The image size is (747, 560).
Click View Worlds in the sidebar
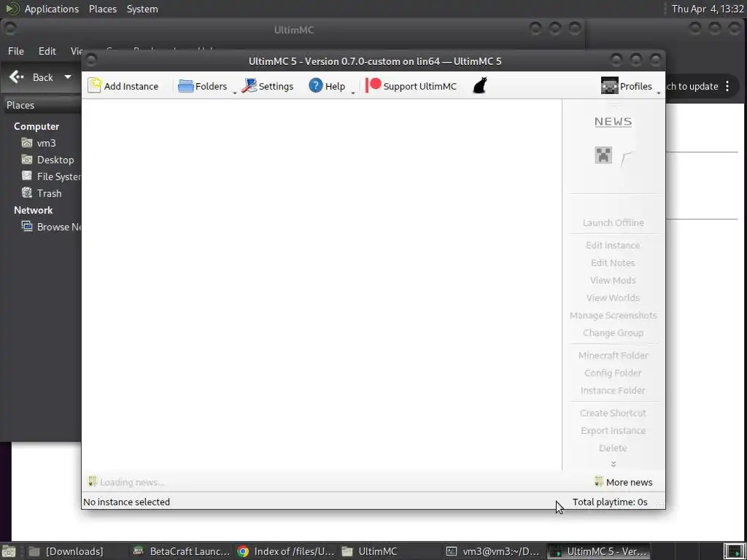point(613,298)
